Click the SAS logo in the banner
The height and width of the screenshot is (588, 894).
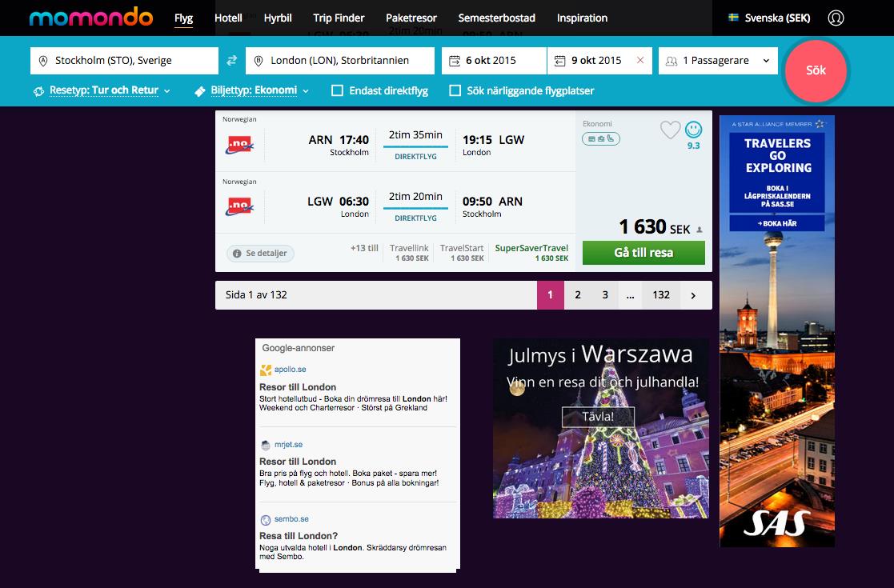coord(777,523)
